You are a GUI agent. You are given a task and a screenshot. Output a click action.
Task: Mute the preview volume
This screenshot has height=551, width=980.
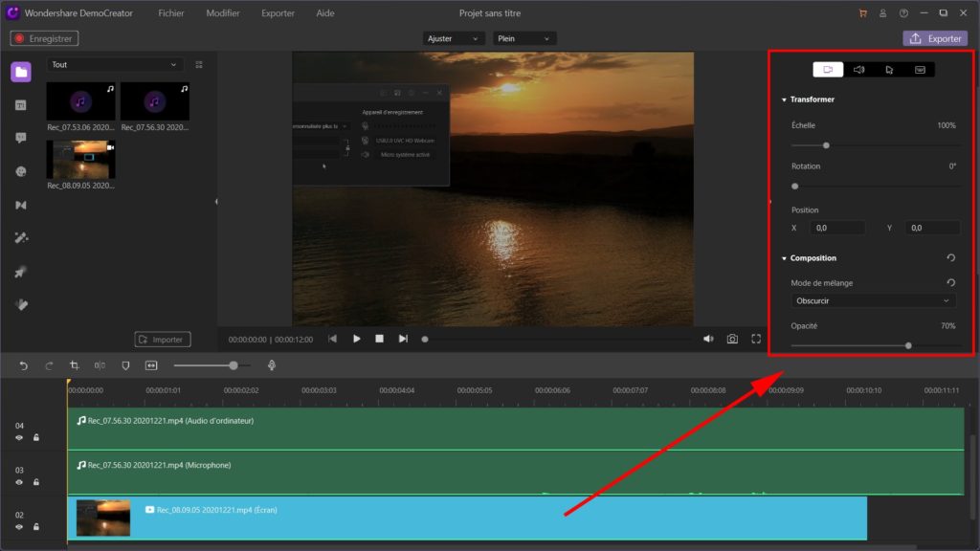708,339
